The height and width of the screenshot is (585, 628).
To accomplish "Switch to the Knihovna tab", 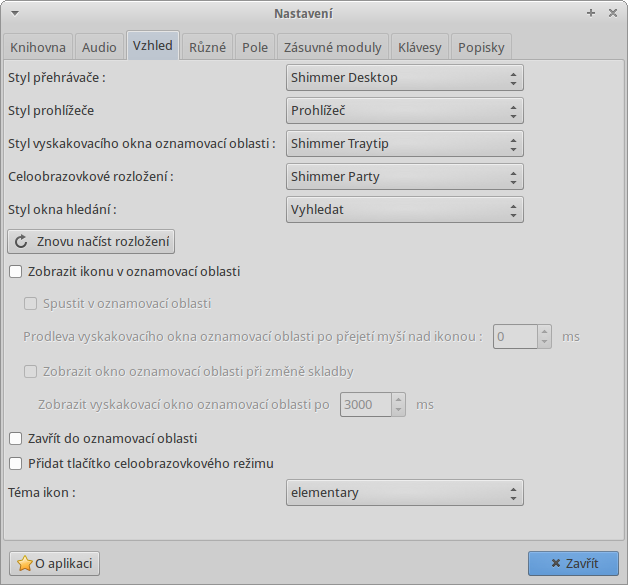I will pos(38,47).
